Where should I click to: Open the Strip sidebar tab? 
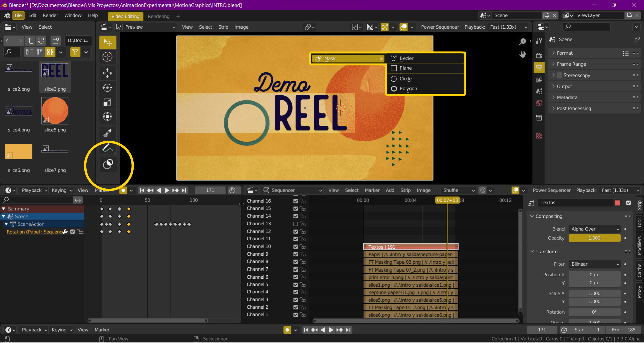pyautogui.click(x=639, y=205)
